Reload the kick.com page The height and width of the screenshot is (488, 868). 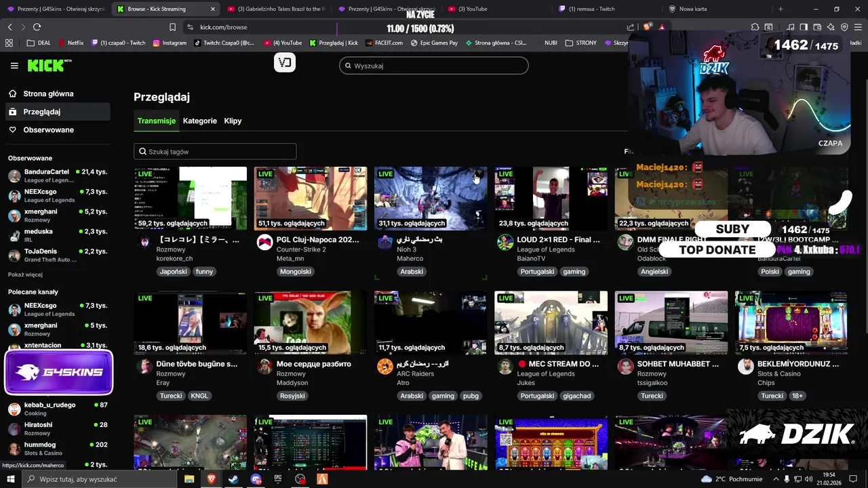(37, 27)
